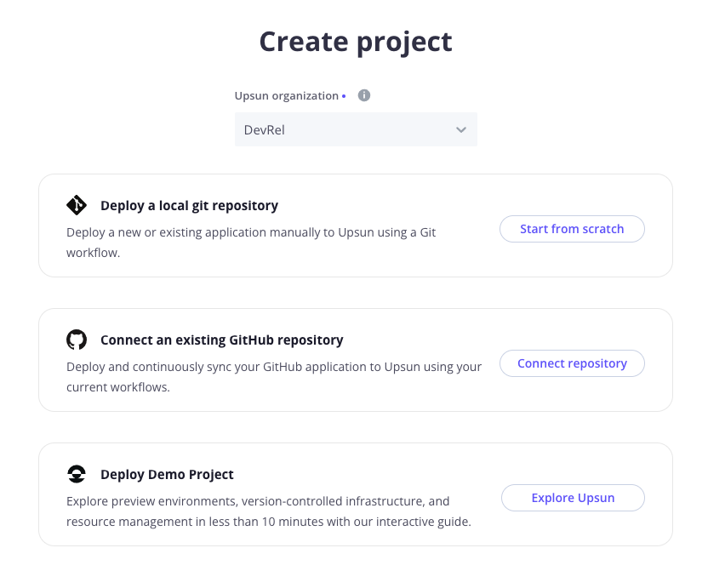Click the Create project heading
The height and width of the screenshot is (588, 708).
click(x=355, y=41)
